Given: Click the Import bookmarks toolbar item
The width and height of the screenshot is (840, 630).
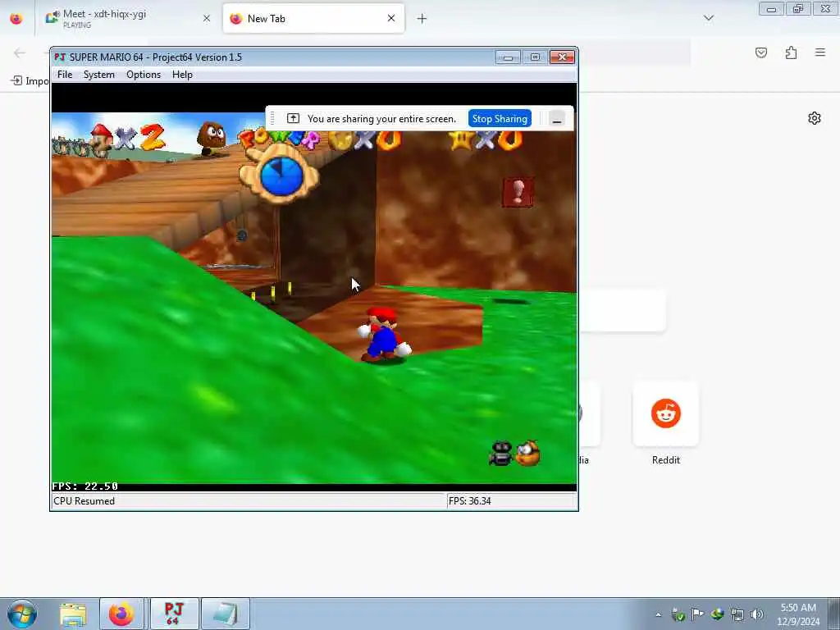Looking at the screenshot, I should (30, 81).
